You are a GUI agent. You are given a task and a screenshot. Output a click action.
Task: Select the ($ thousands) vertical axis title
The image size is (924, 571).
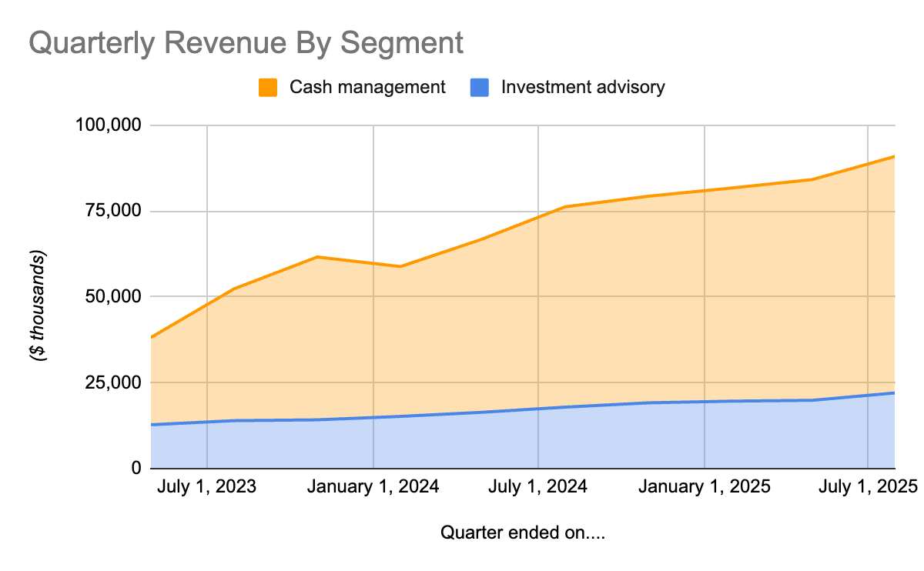click(38, 306)
